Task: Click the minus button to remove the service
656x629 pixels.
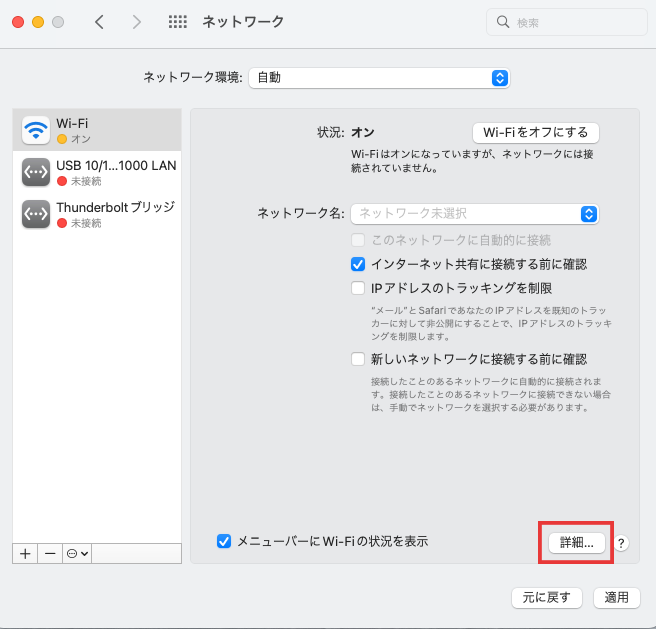Action: (49, 553)
